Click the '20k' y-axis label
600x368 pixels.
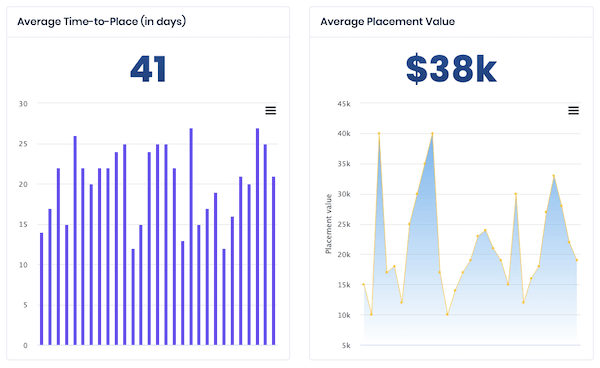tap(344, 254)
